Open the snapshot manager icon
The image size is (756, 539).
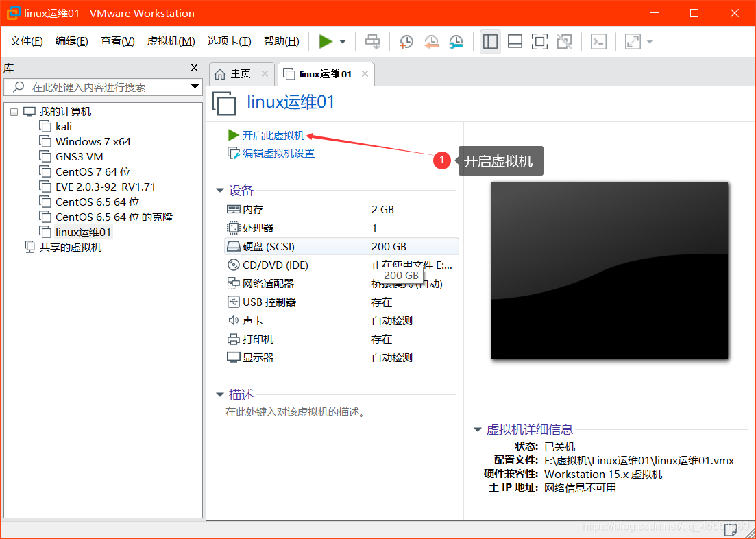[x=456, y=42]
